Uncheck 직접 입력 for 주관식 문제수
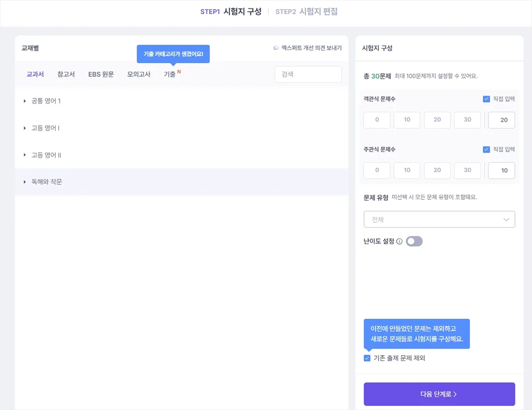 [486, 149]
